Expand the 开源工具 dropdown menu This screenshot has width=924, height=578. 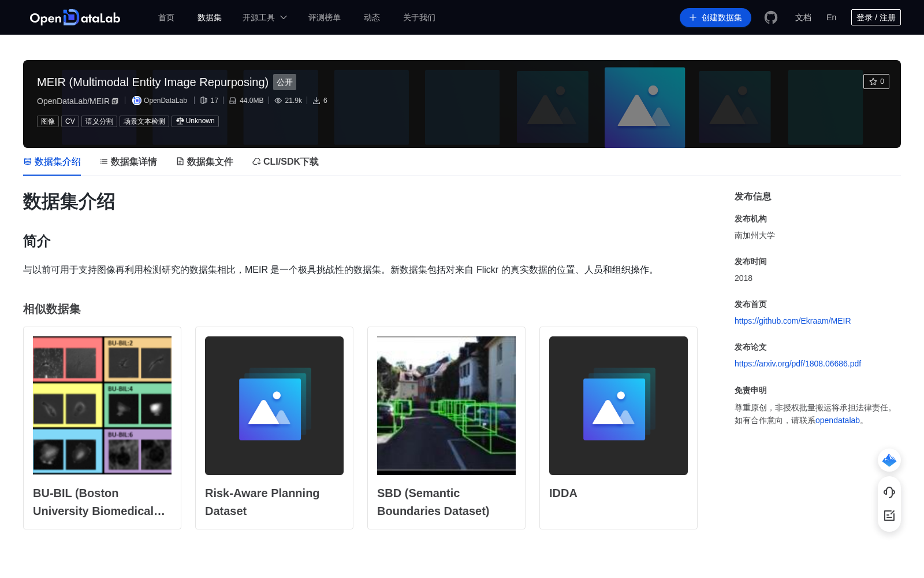point(264,17)
